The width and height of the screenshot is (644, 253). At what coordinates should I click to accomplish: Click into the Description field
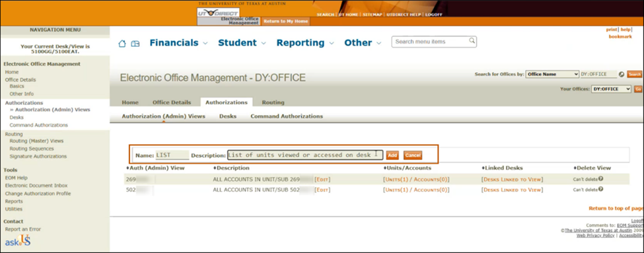pyautogui.click(x=305, y=155)
